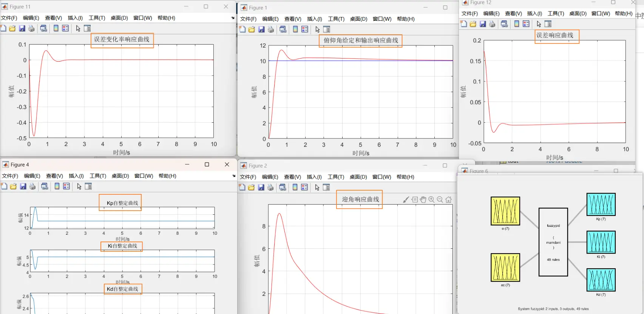The height and width of the screenshot is (314, 644).
Task: Open 文件(F) menu in Figure 2
Action: 248,177
